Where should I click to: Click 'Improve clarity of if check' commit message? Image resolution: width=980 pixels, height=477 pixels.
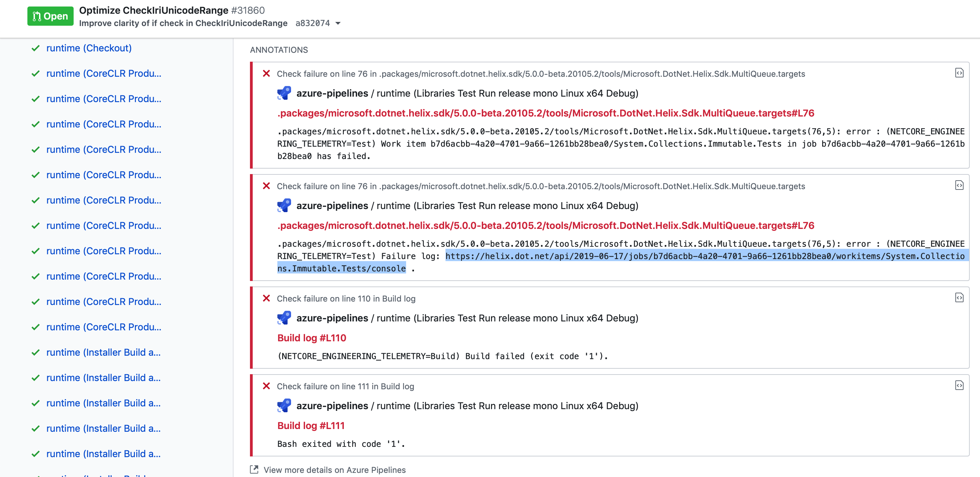click(x=183, y=24)
